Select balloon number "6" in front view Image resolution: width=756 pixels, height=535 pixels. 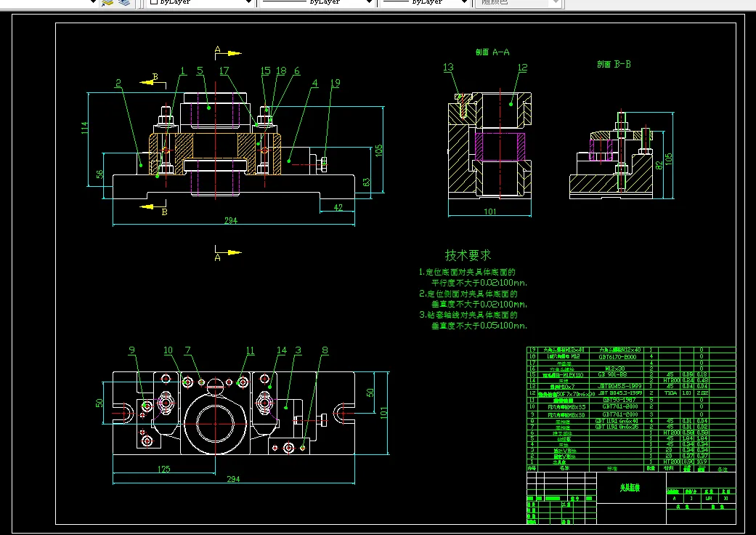tap(297, 71)
